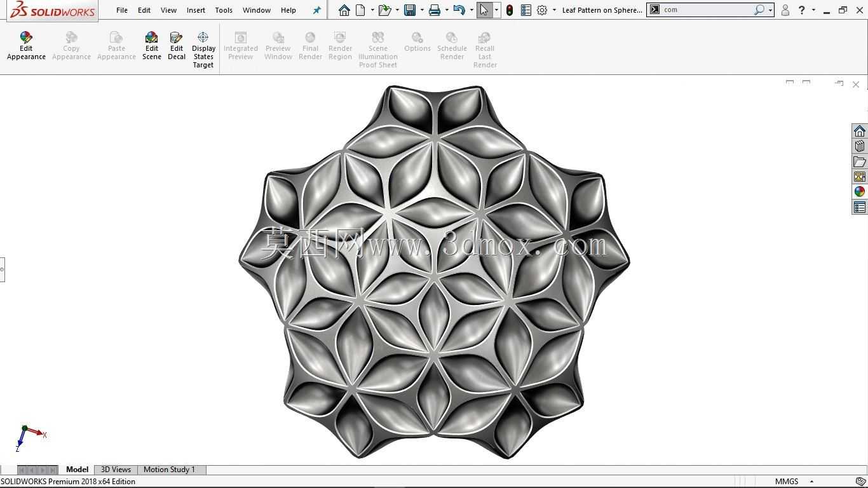Switch to the Motion Study 1 tab
Viewport: 868px width, 488px height.
tap(169, 470)
